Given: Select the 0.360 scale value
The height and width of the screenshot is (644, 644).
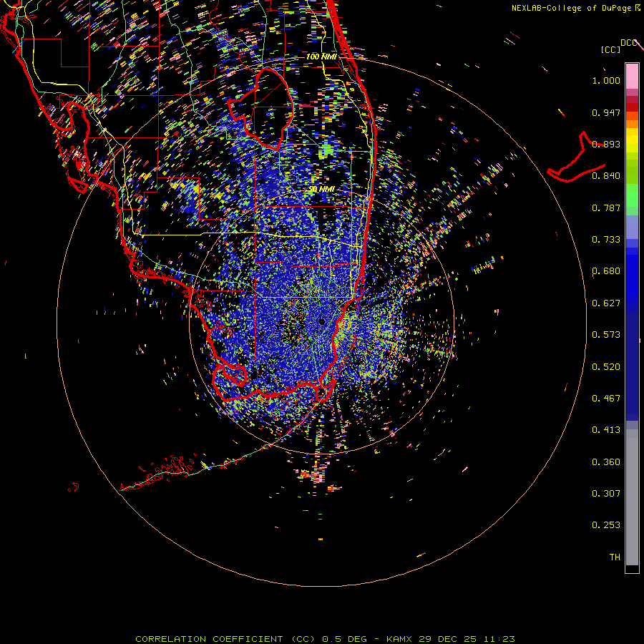Looking at the screenshot, I should [x=606, y=462].
